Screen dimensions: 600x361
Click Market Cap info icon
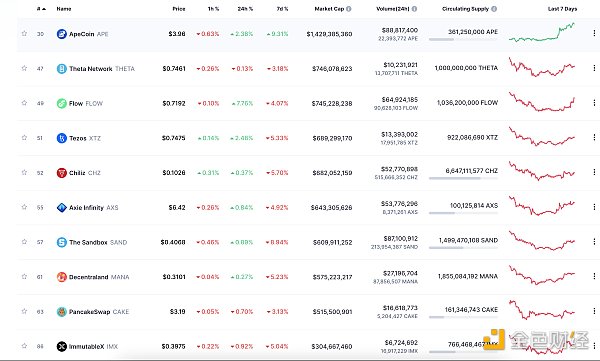[349, 9]
